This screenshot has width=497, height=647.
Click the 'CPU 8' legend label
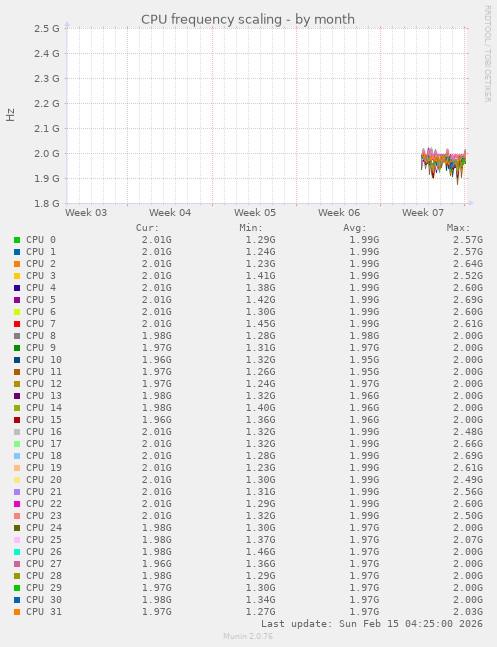coord(41,336)
